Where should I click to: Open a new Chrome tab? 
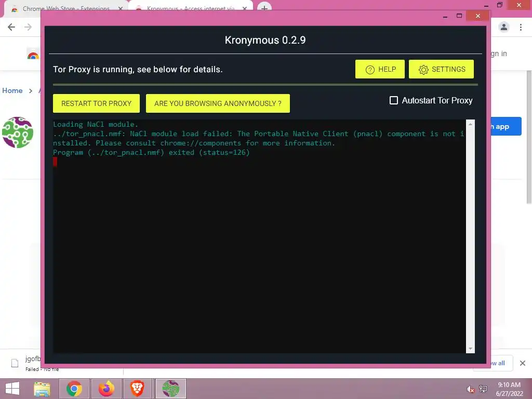pos(264,7)
